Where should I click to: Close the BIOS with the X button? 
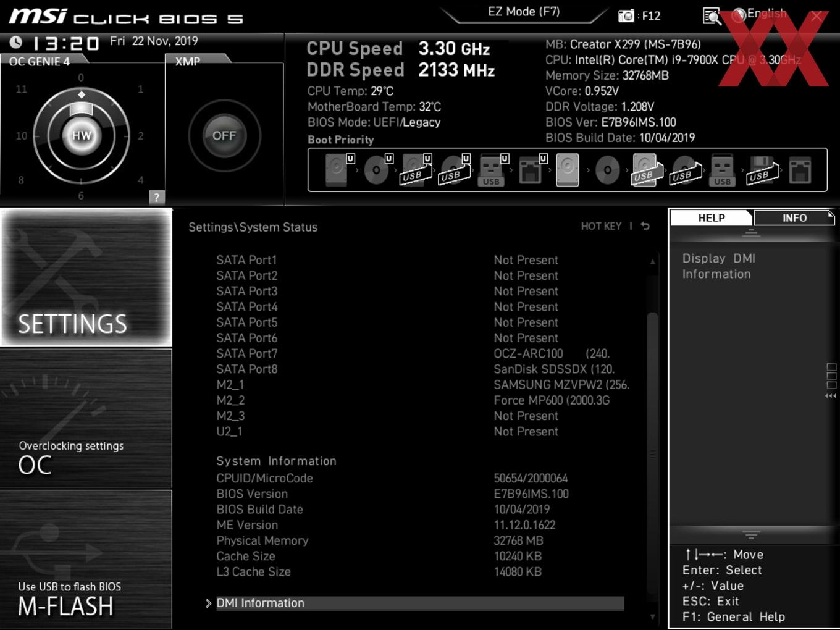[x=817, y=16]
